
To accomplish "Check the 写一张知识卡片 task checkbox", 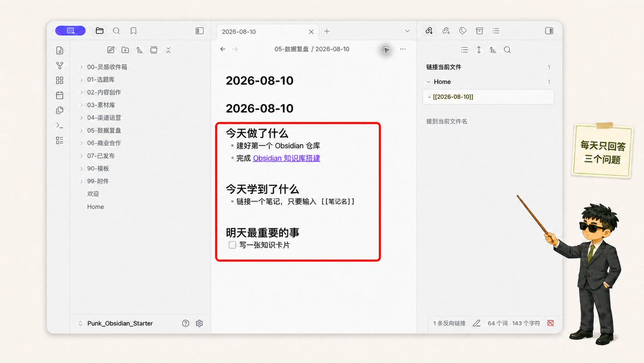I will (232, 245).
